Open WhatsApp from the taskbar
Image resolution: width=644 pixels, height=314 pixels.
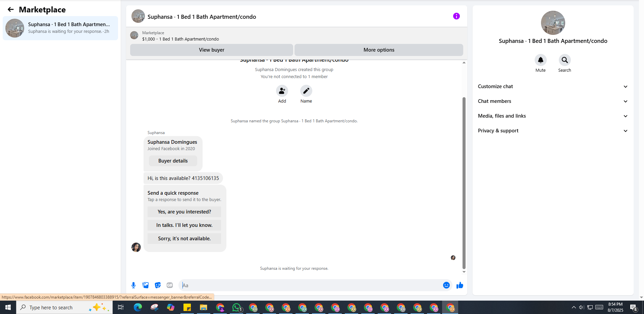tap(237, 307)
